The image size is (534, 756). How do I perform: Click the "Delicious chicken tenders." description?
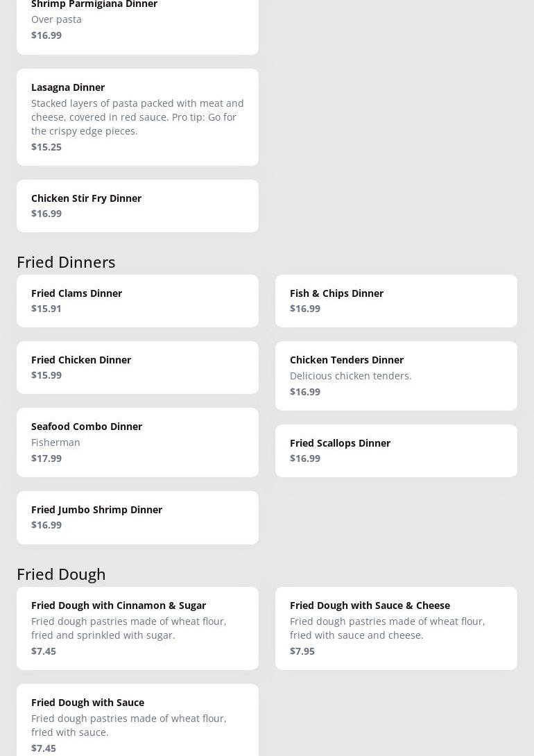pyautogui.click(x=350, y=375)
